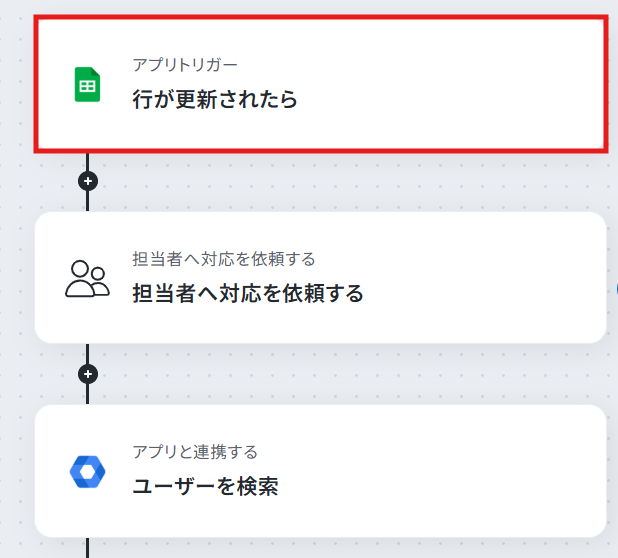
Task: Click the アプリと連携する label
Action: [x=195, y=452]
